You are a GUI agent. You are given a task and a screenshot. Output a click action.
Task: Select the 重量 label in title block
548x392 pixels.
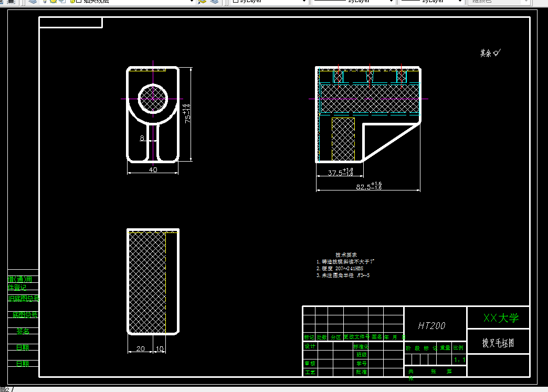[445, 348]
